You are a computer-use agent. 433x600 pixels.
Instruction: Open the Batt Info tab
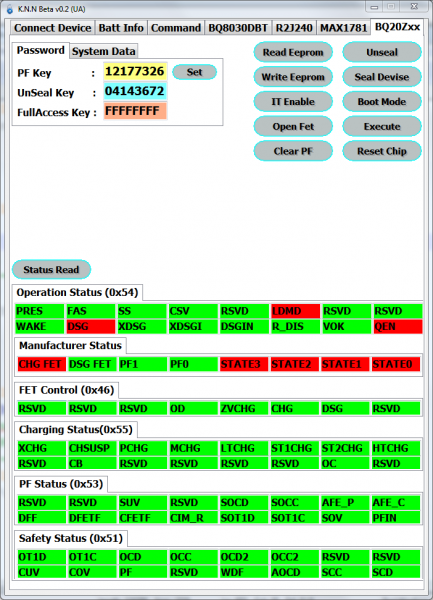click(x=121, y=28)
